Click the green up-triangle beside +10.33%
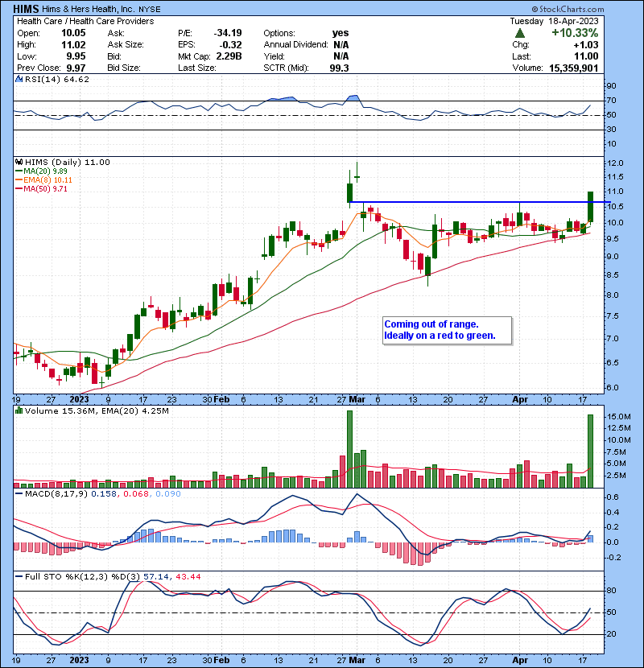Image resolution: width=644 pixels, height=668 pixels. point(519,33)
